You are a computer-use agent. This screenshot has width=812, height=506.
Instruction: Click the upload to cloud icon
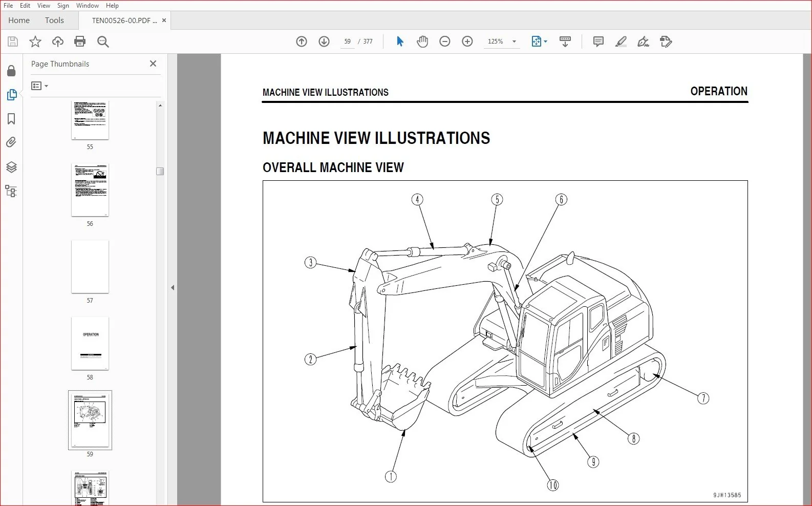point(58,41)
